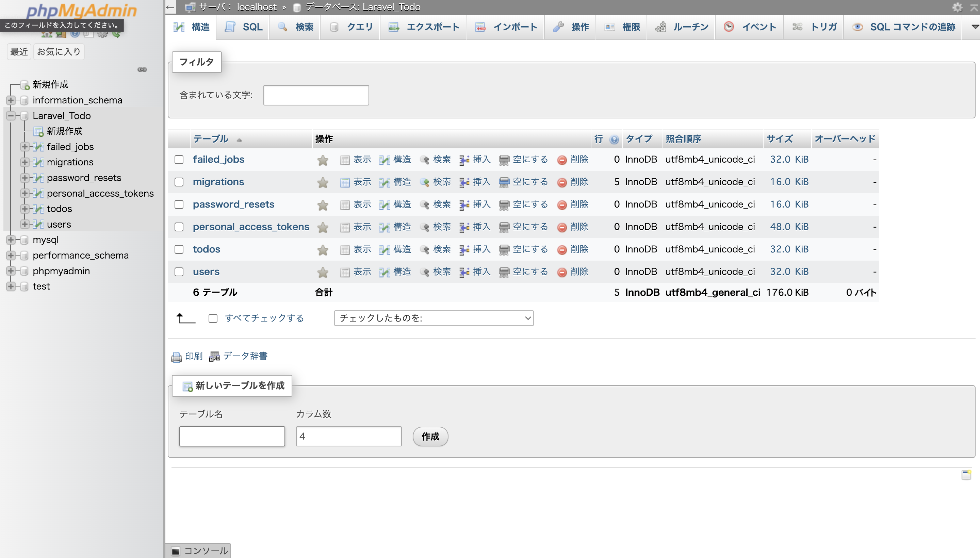Focus 含まれている文字 filter field
Viewport: 980px width, 558px height.
pos(316,95)
